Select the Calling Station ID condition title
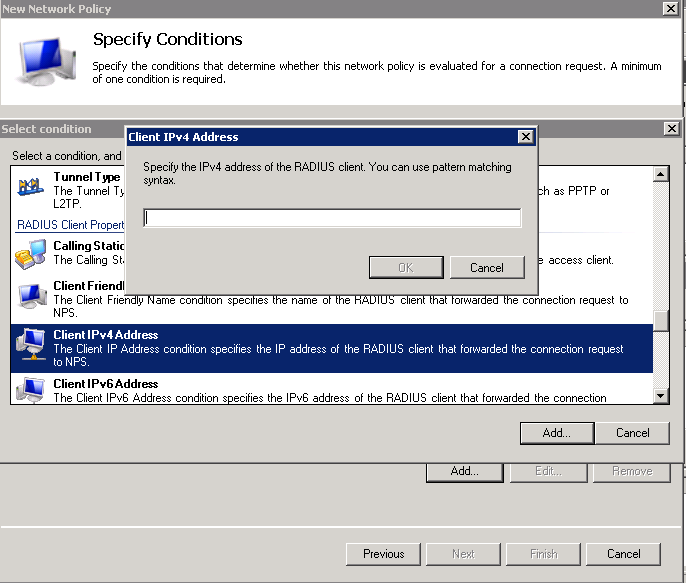 coord(89,246)
